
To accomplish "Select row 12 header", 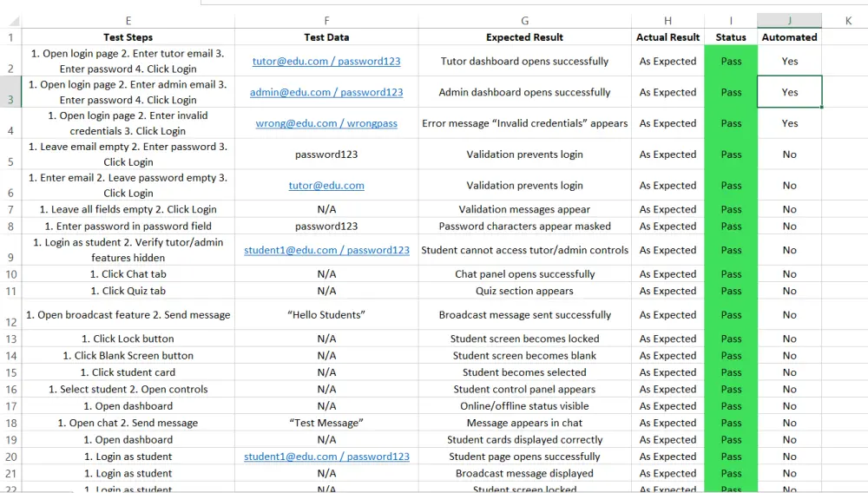I will [x=10, y=314].
